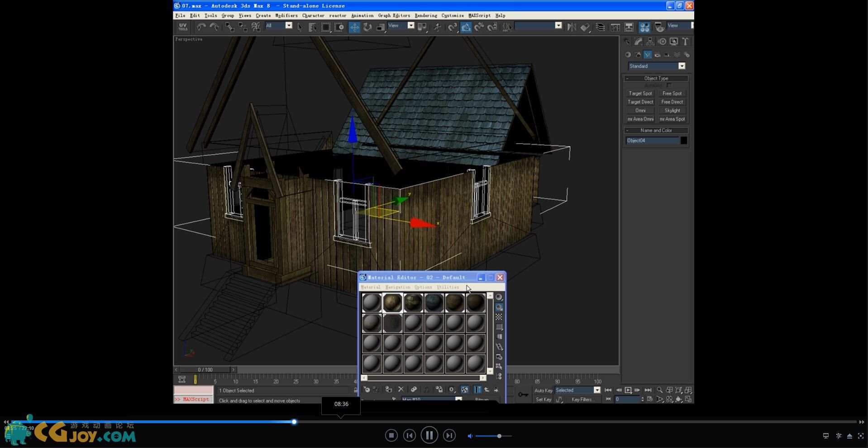Open Material Editor's Utilities menu
868x448 pixels.
448,287
